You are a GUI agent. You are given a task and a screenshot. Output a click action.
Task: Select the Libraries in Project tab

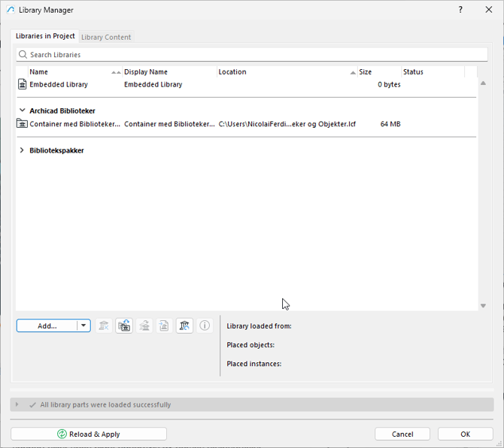click(x=45, y=36)
